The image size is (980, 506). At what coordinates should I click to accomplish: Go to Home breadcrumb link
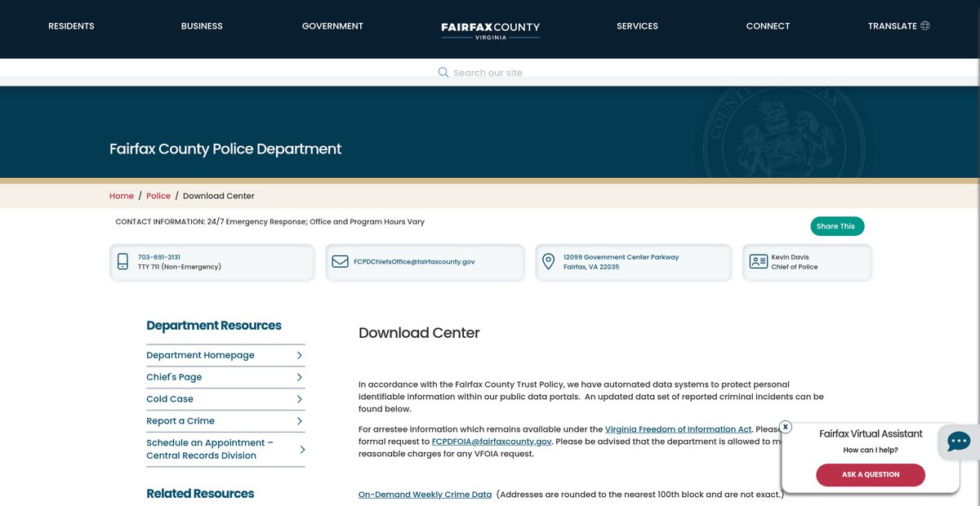tap(122, 196)
